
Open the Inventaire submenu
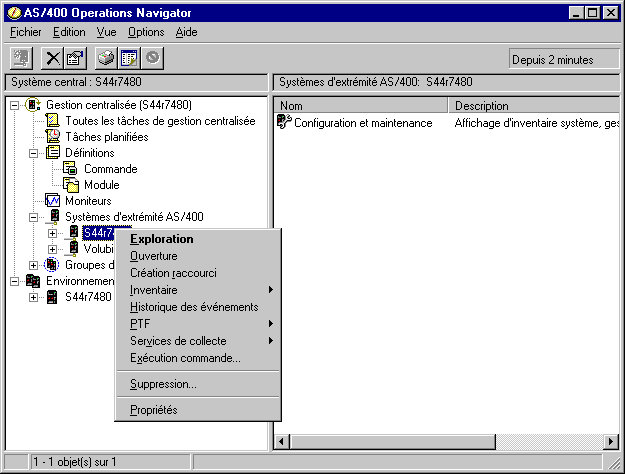[x=198, y=290]
